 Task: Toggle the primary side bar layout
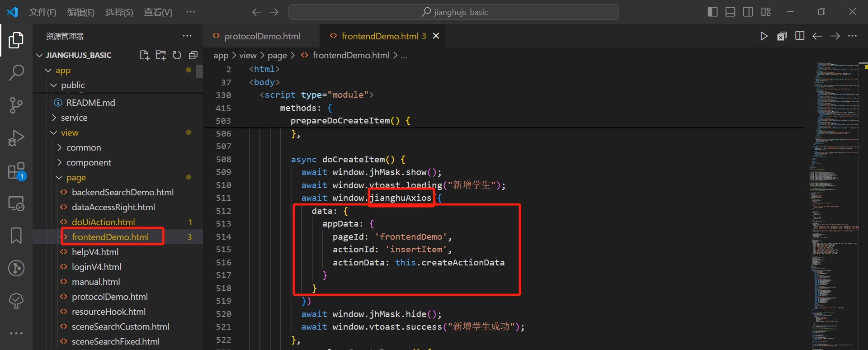(712, 12)
